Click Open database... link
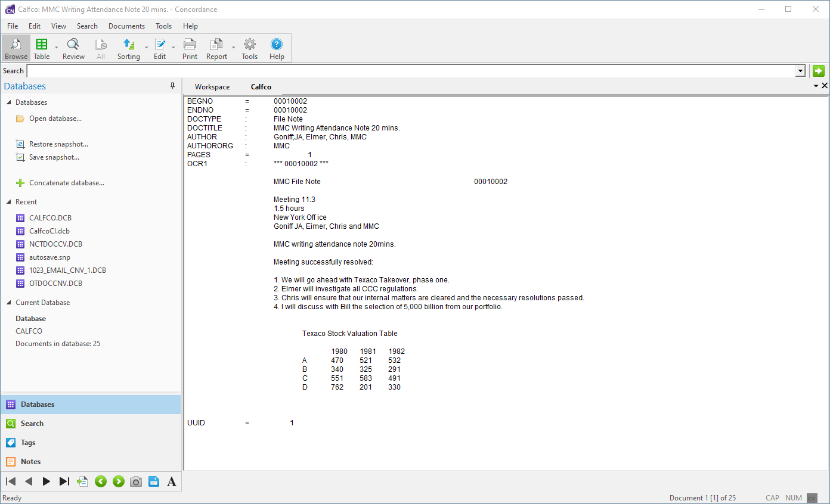This screenshot has height=504, width=830. tap(55, 119)
